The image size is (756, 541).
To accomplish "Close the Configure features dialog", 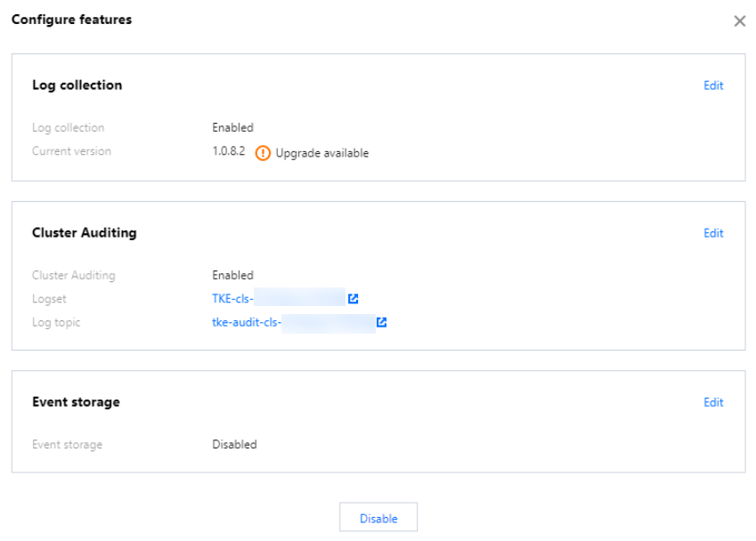I will [x=739, y=21].
